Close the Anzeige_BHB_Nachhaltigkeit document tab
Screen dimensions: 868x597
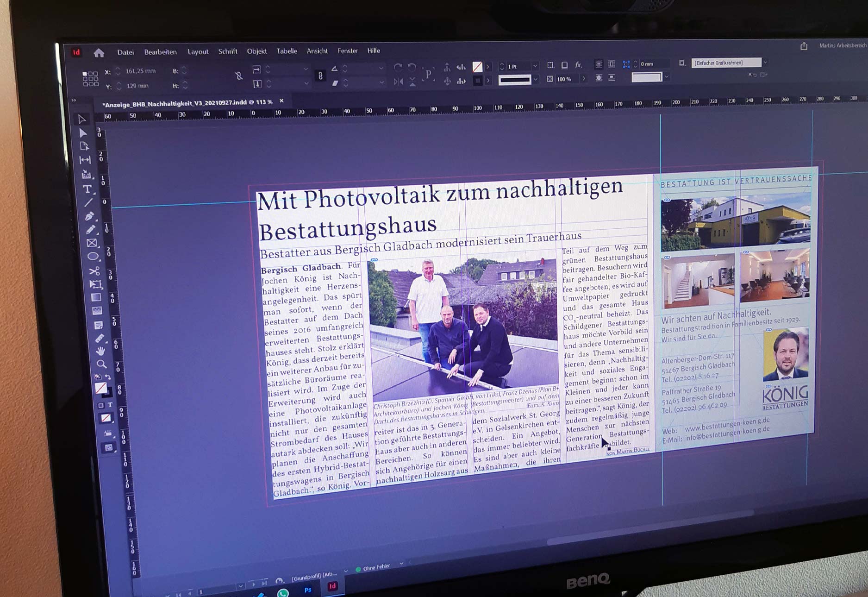[x=281, y=101]
